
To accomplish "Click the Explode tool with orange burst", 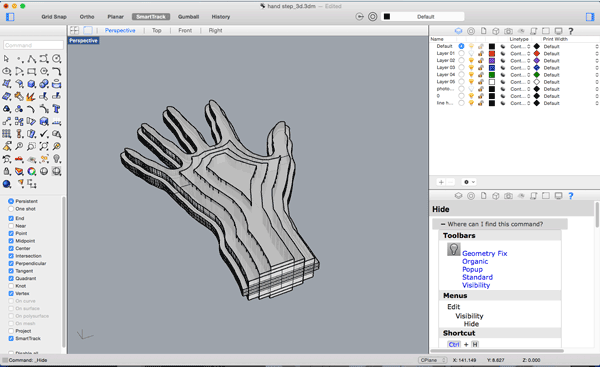I will (x=31, y=96).
